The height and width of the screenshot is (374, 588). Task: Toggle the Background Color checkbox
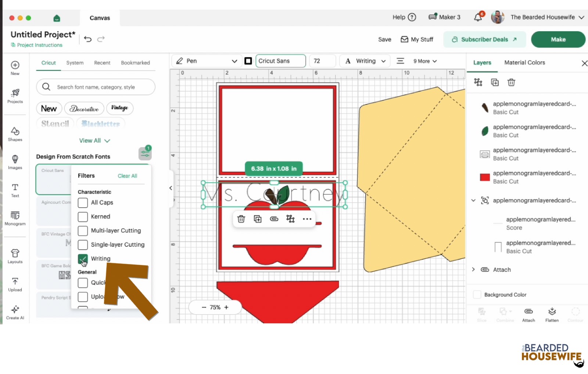[477, 295]
